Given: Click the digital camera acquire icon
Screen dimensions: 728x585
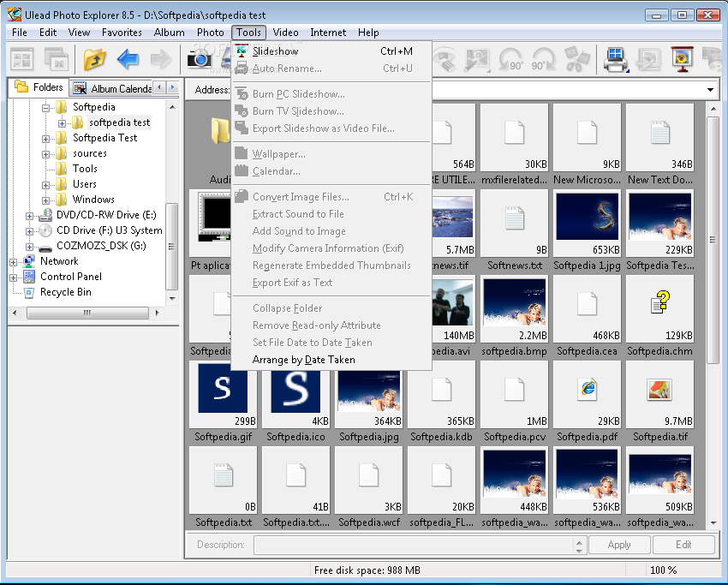Looking at the screenshot, I should click(200, 58).
